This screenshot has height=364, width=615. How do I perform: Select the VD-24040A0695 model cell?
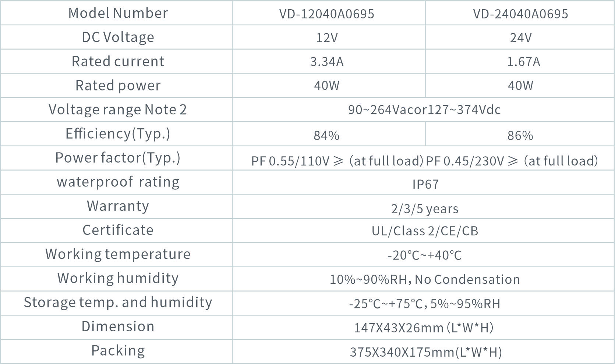coord(520,14)
